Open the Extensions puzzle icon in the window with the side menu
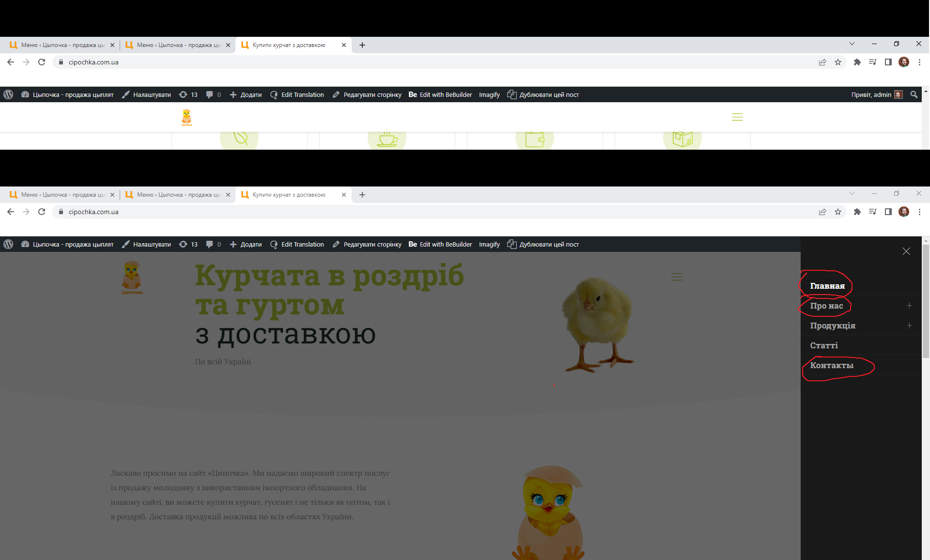This screenshot has height=560, width=930. (x=857, y=212)
